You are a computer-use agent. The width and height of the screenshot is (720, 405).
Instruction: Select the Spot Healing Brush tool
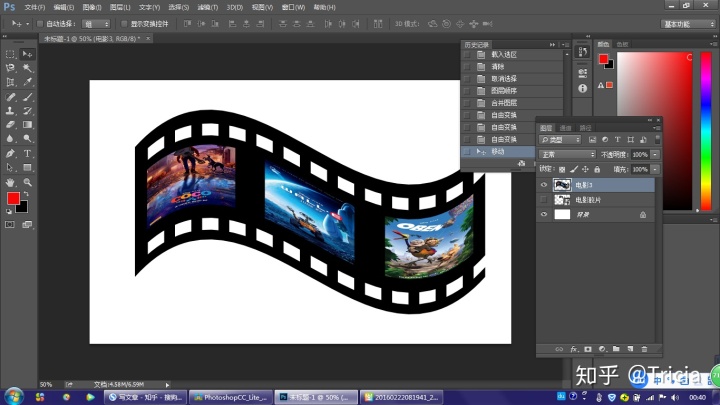pos(10,97)
